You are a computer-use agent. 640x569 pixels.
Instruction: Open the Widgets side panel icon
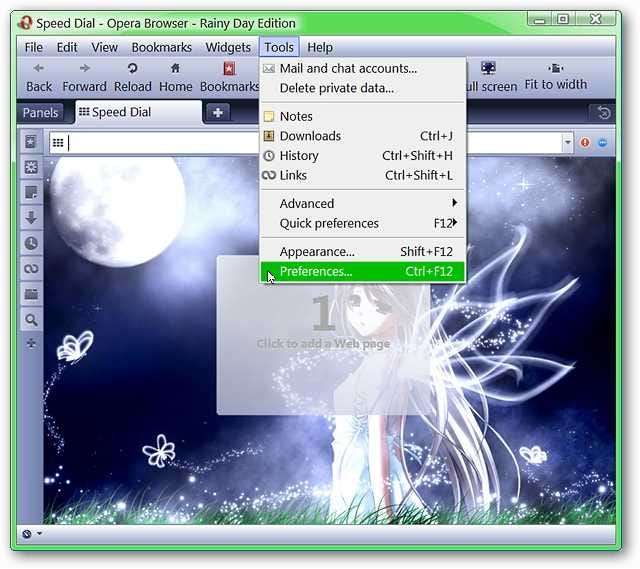(31, 167)
